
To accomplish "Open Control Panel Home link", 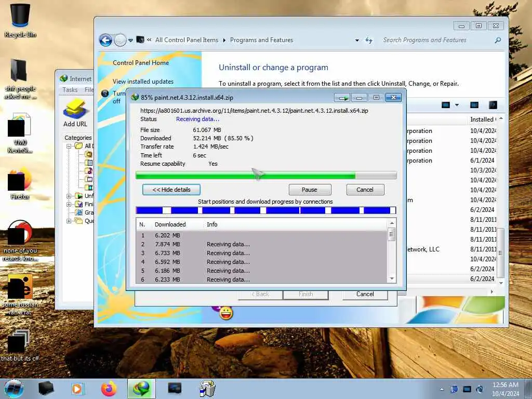I will (141, 63).
